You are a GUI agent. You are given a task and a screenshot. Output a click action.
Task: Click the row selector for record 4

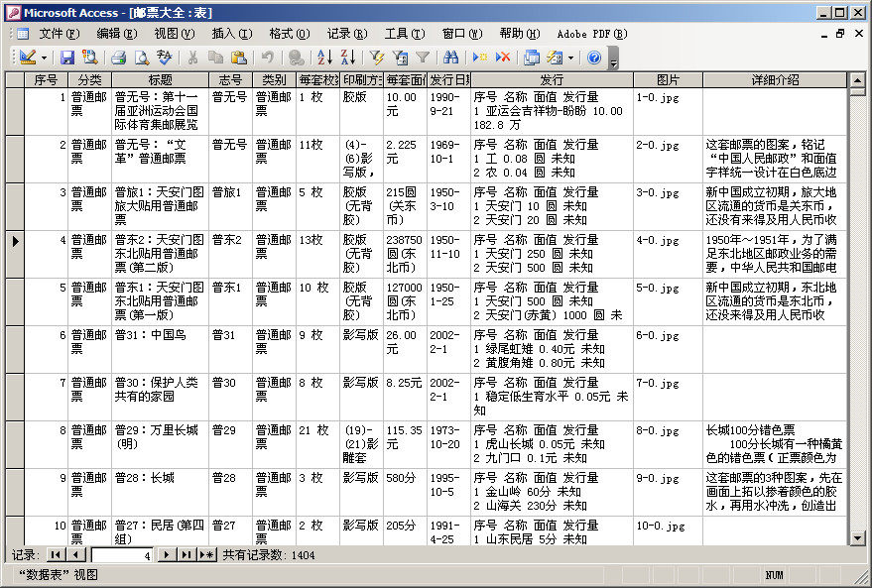[15, 254]
